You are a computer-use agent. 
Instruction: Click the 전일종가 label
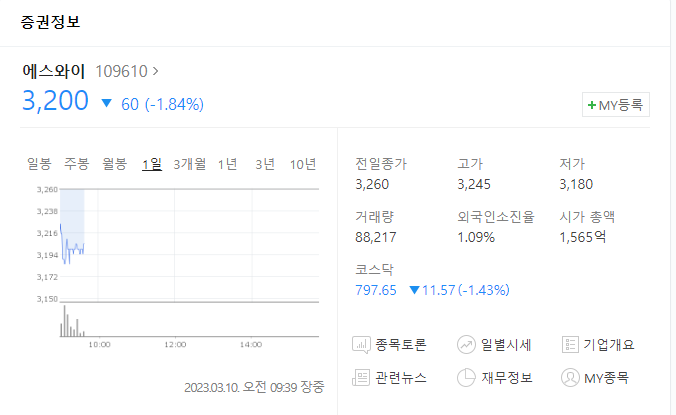click(x=381, y=164)
